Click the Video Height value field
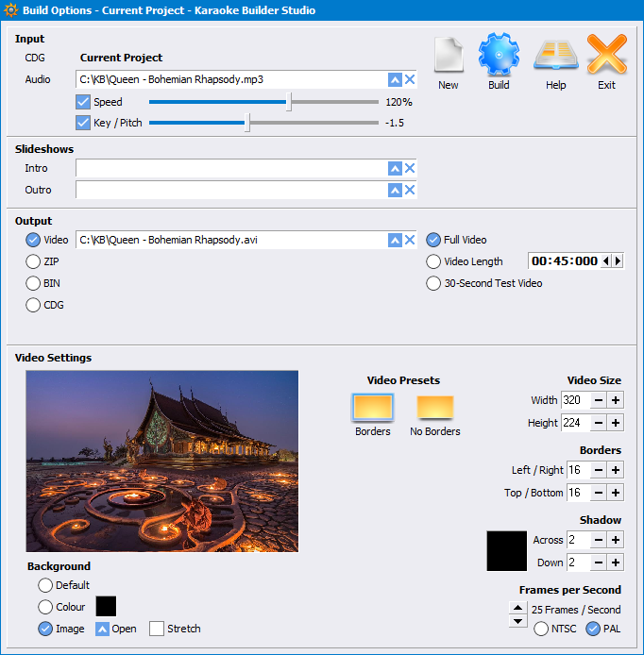Image resolution: width=644 pixels, height=655 pixels. click(575, 423)
